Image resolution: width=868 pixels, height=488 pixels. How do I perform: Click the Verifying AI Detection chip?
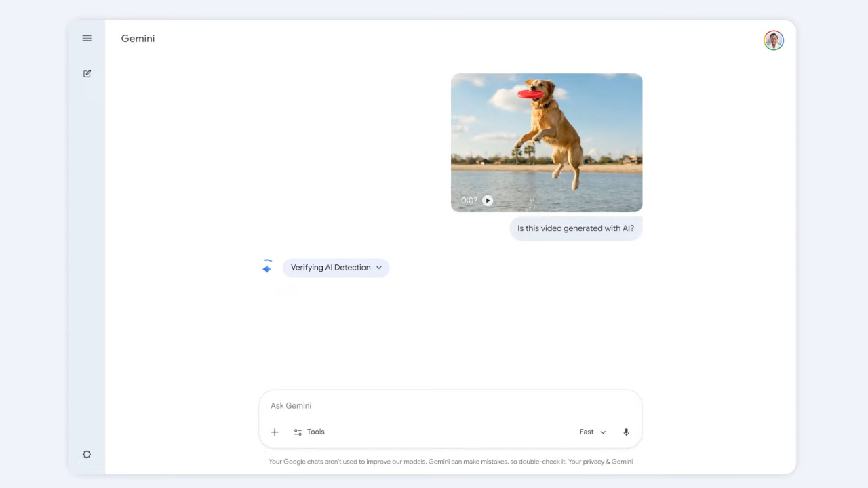click(x=330, y=268)
